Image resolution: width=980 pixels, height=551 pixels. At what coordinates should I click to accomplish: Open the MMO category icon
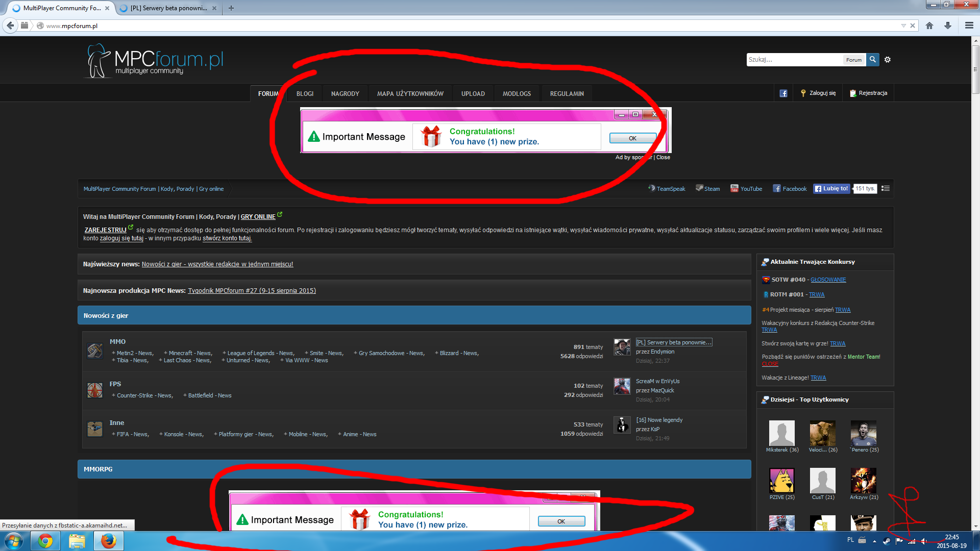click(95, 351)
